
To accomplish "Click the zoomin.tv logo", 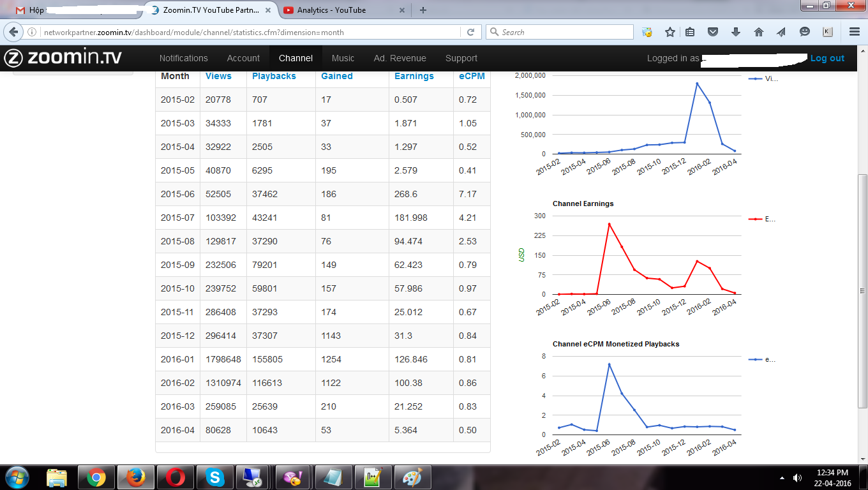I will [63, 58].
